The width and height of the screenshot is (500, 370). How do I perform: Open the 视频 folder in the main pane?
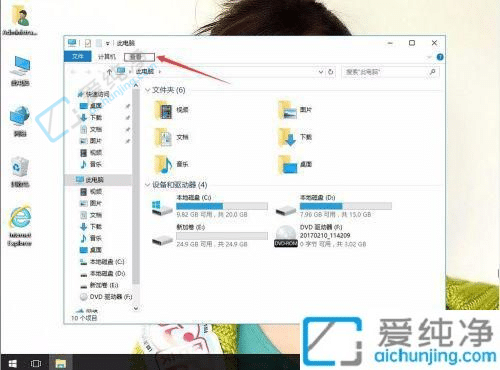click(x=172, y=111)
